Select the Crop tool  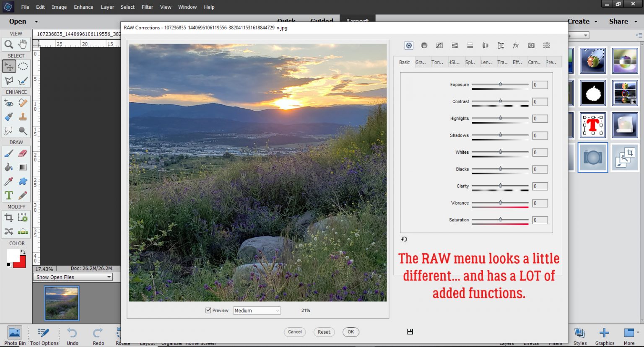point(8,218)
